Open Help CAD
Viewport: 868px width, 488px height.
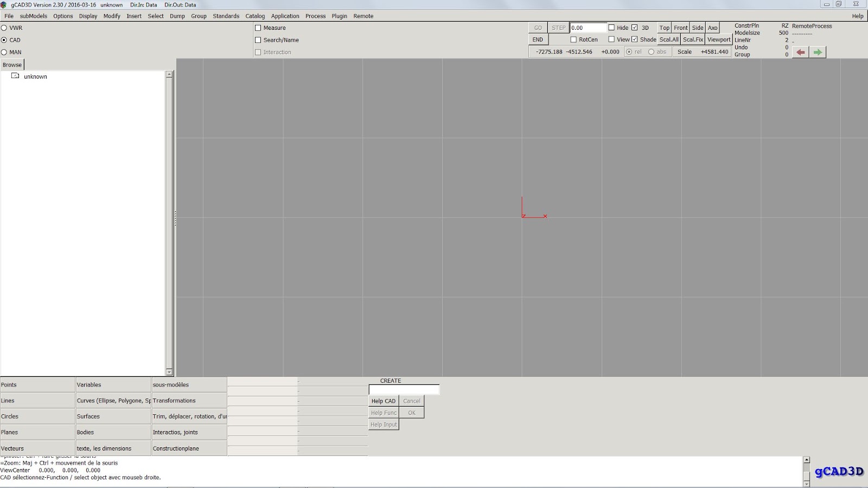tap(384, 401)
